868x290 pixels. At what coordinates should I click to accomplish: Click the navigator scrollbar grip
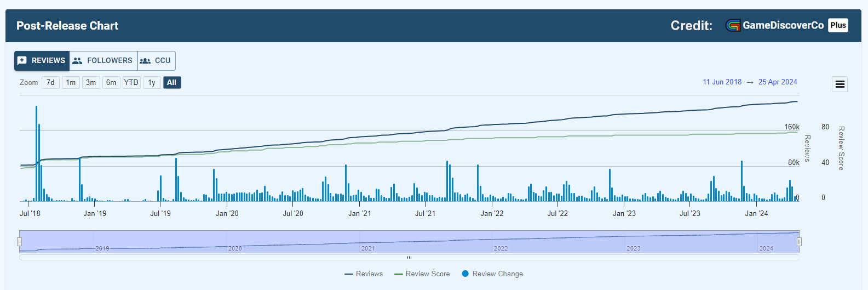(409, 257)
